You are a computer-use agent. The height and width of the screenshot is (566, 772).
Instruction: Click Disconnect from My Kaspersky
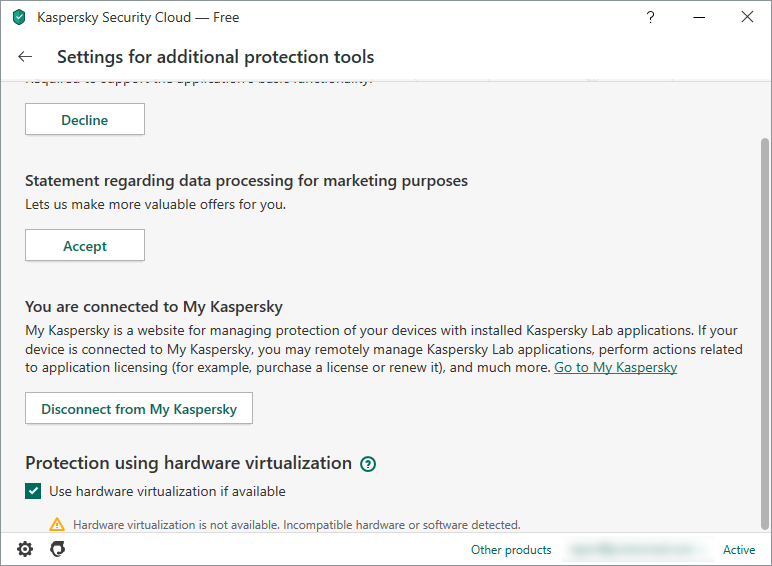[x=139, y=409]
